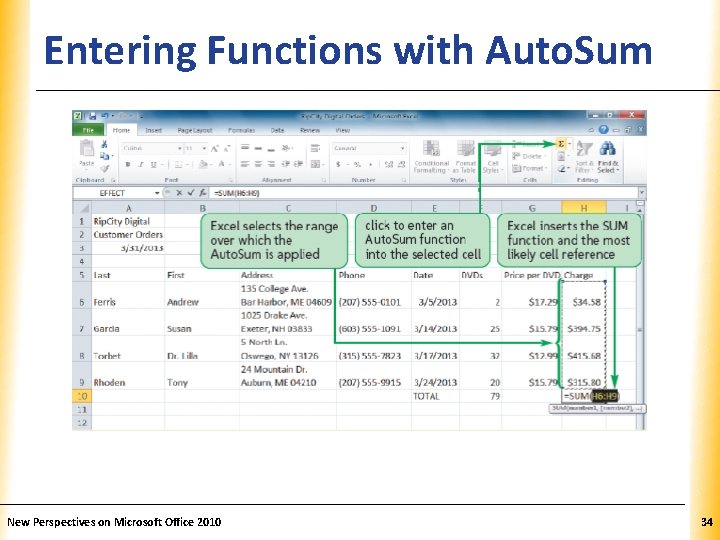This screenshot has width=720, height=540.
Task: Click the Insert Function fx button
Action: pos(202,193)
